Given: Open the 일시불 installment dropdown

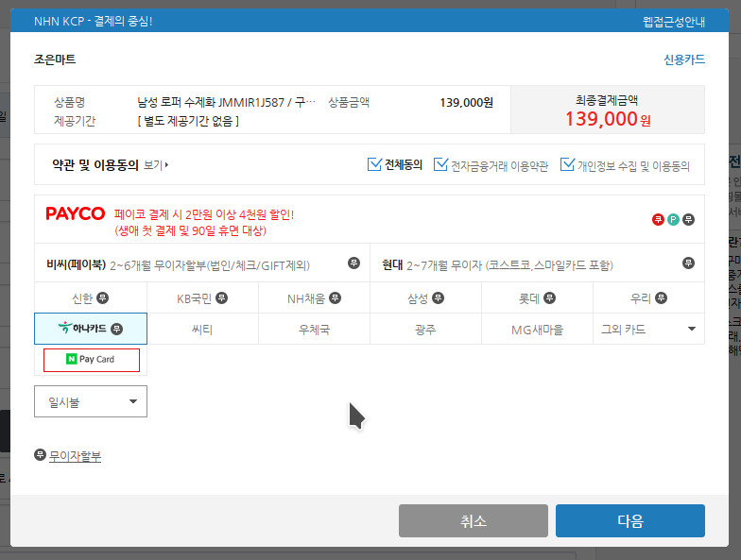Looking at the screenshot, I should click(91, 401).
